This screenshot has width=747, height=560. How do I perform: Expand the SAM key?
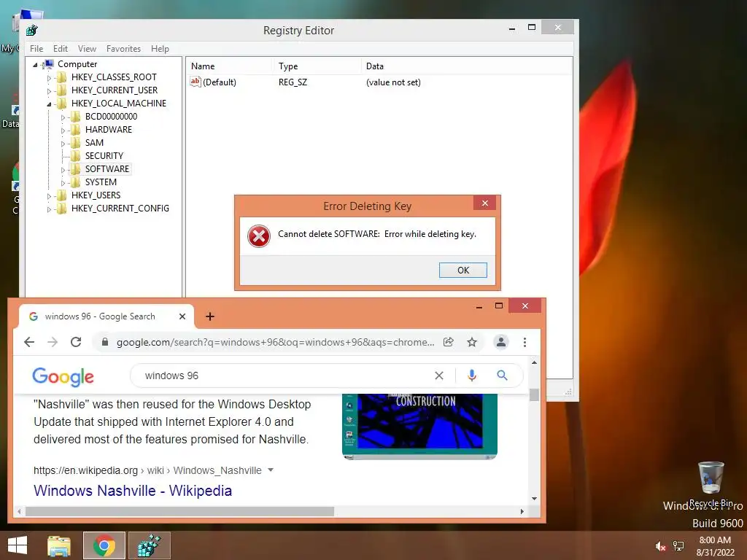click(63, 144)
